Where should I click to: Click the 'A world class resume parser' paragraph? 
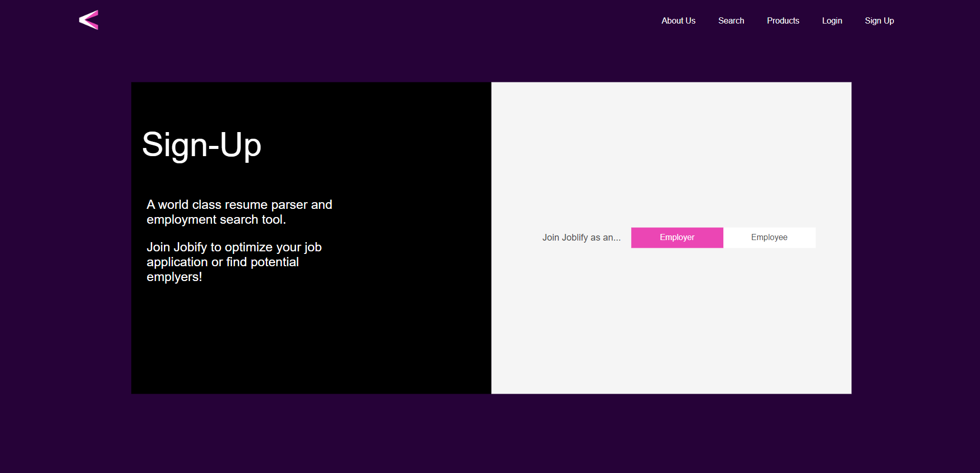[x=239, y=212]
